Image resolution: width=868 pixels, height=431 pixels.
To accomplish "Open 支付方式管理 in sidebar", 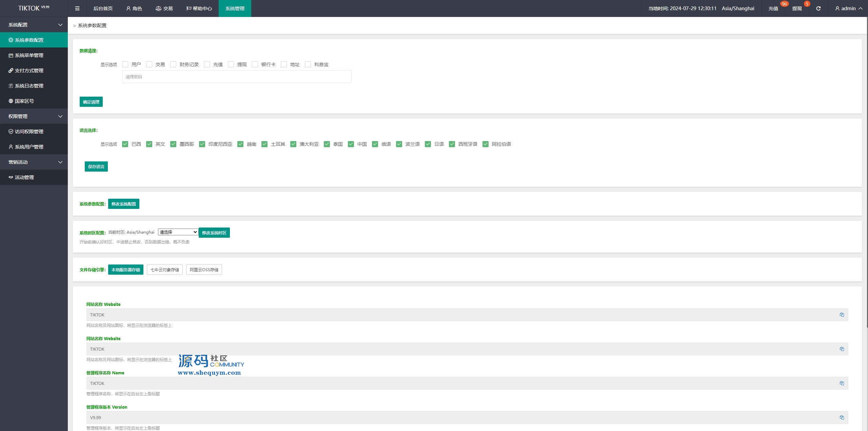I will pyautogui.click(x=34, y=71).
